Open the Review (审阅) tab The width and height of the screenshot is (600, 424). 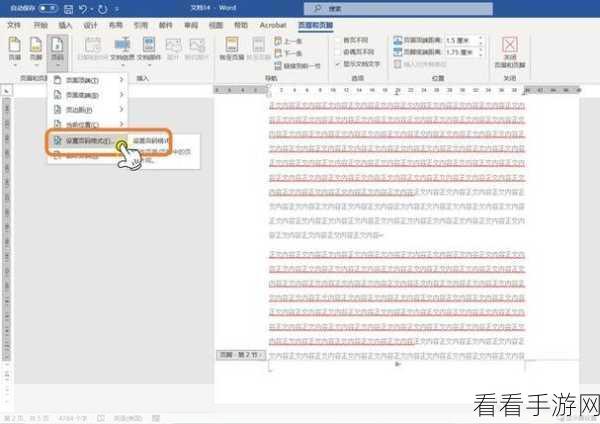pyautogui.click(x=191, y=25)
